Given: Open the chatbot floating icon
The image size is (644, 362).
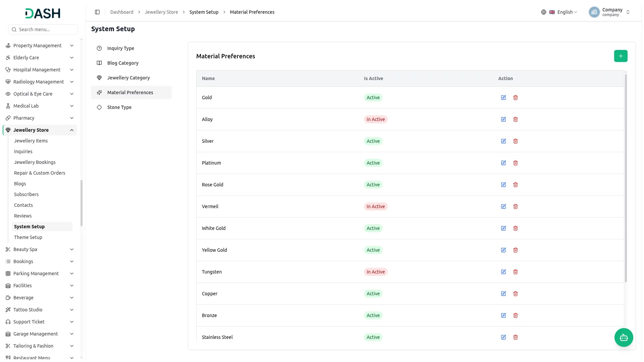Looking at the screenshot, I should 624,338.
